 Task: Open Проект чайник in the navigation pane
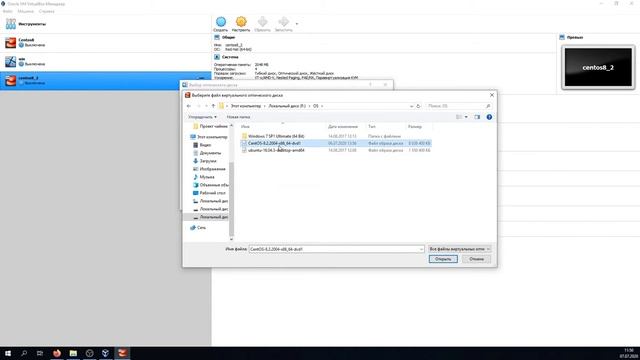click(211, 127)
